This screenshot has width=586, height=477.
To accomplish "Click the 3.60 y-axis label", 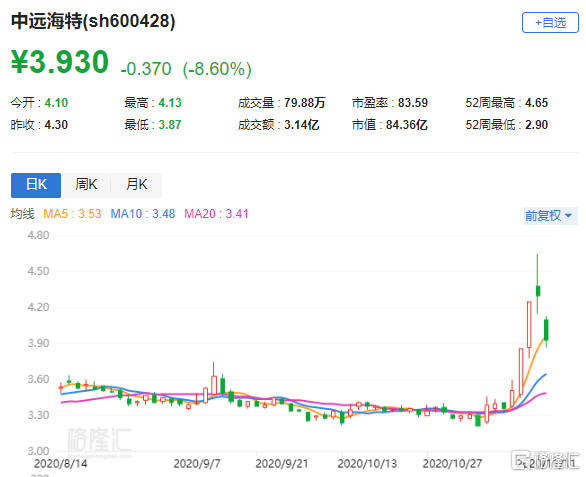I will (38, 379).
